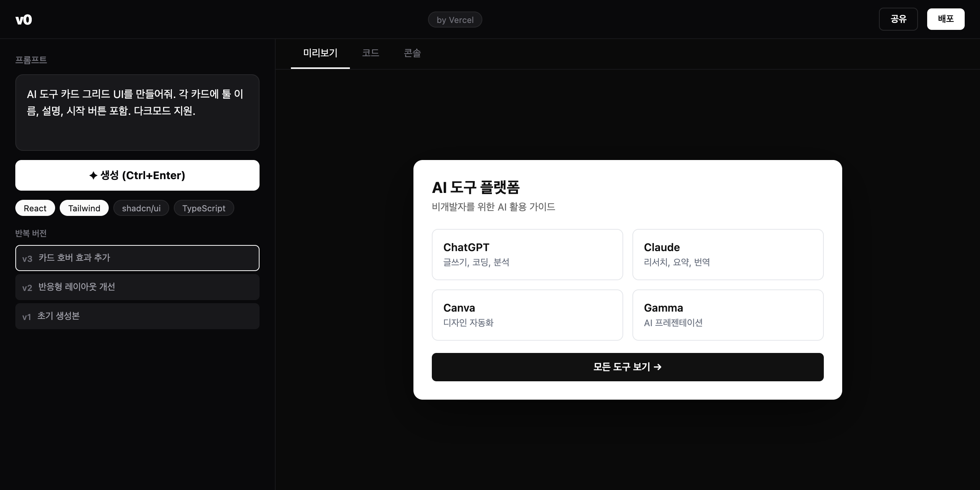
Task: Enable the shadcn/ui tag chip
Action: click(141, 208)
